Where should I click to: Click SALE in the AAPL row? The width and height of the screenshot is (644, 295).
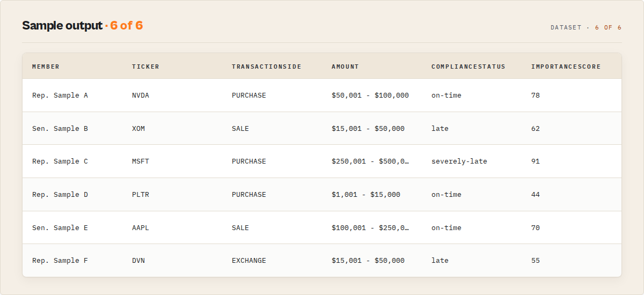(x=240, y=228)
